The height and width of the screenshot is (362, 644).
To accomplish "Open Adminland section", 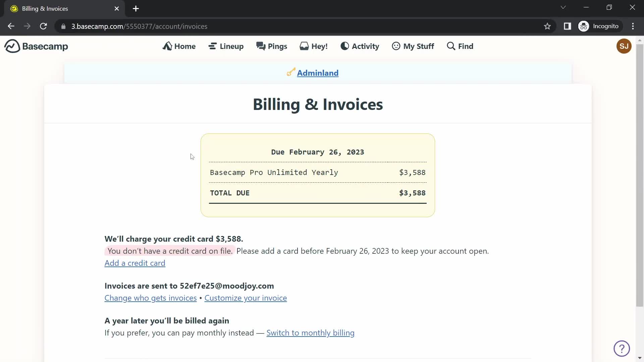I will (x=318, y=72).
